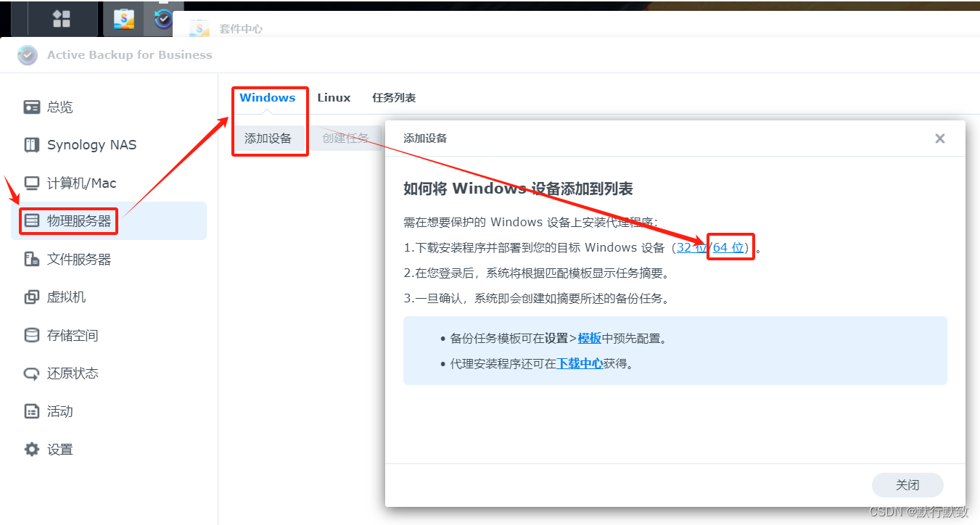Screen dimensions: 980x525
Task: Open the 模板 link
Action: pyautogui.click(x=590, y=338)
